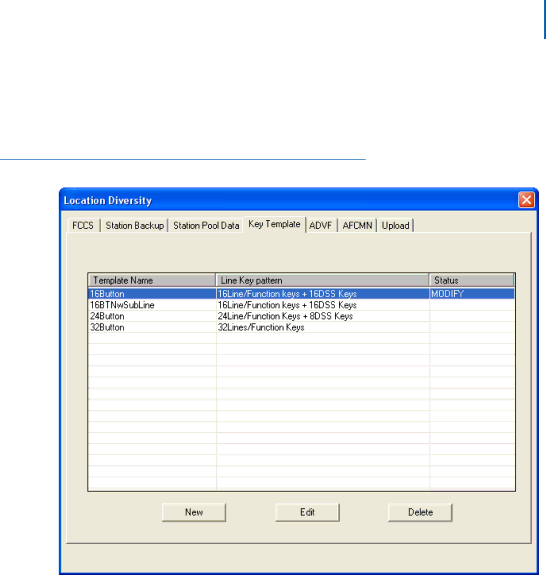Open the Station Backup tab
The width and height of the screenshot is (546, 575).
tap(135, 225)
